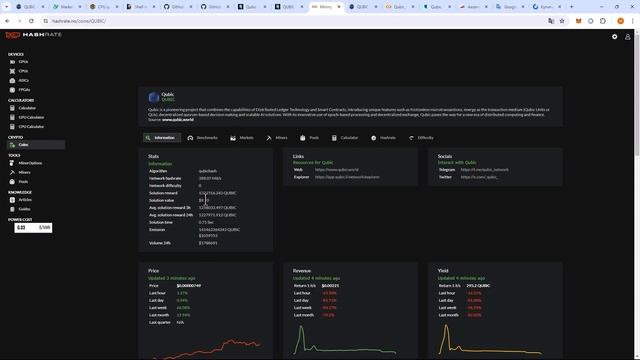Open the Web link for Qubic

(x=337, y=170)
